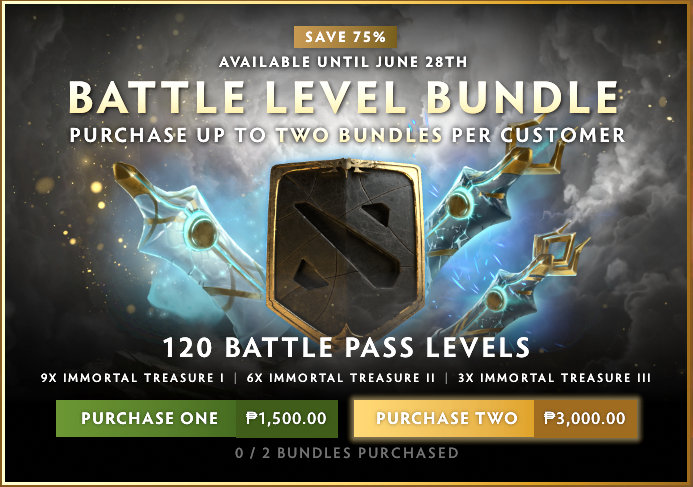Click the 3x Immortal Treasure III text

554,378
